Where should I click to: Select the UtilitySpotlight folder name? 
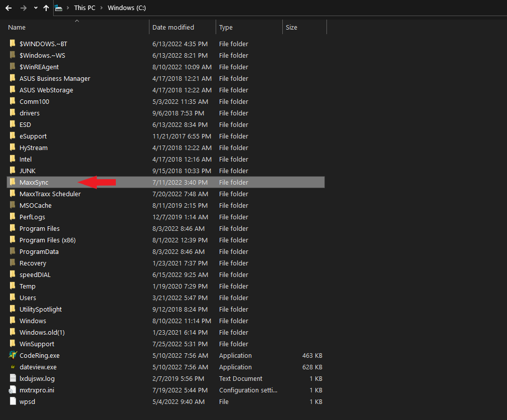coord(41,309)
